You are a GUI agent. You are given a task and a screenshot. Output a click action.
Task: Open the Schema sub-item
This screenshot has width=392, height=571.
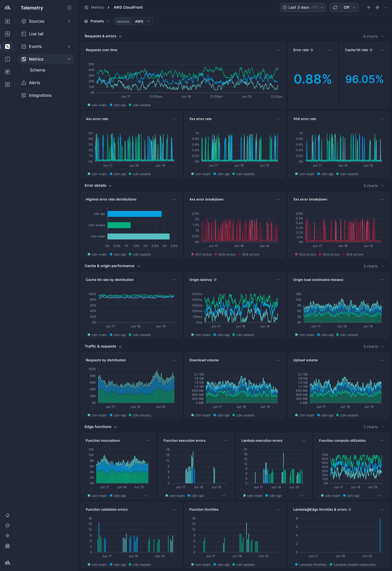point(37,70)
